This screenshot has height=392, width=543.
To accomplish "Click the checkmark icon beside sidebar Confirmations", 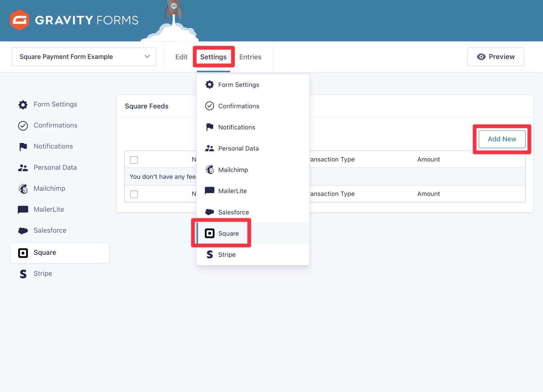I will (x=23, y=126).
